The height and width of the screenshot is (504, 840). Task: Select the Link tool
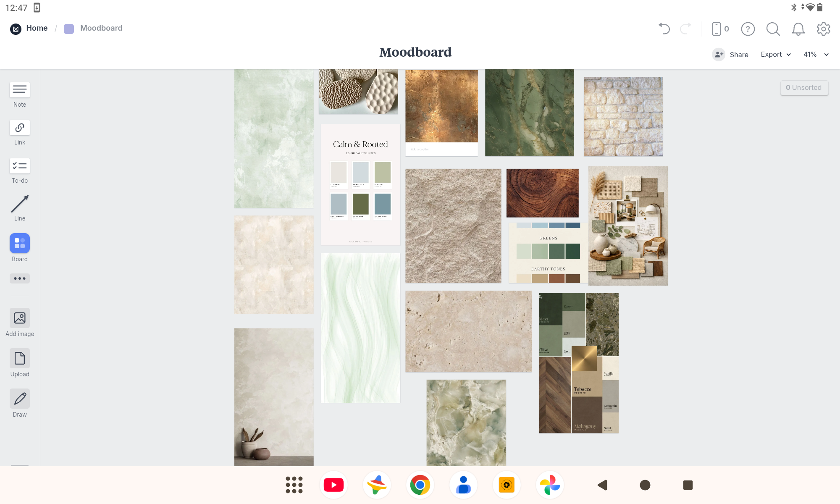20,128
